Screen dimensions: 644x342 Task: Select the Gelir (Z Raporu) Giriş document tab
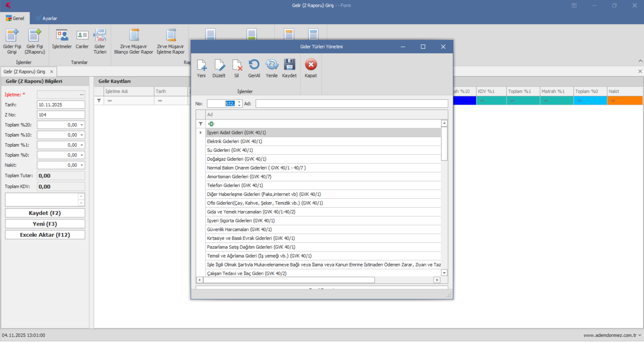pos(24,72)
